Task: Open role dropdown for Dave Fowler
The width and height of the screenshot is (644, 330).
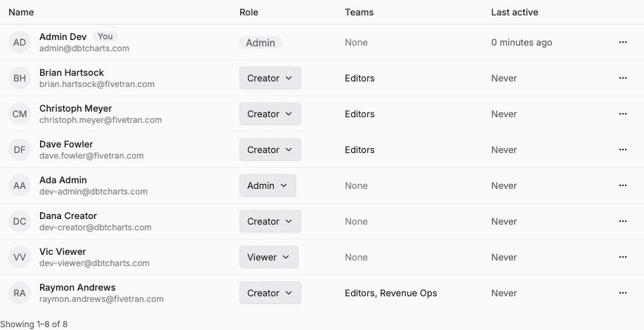Action: 270,150
